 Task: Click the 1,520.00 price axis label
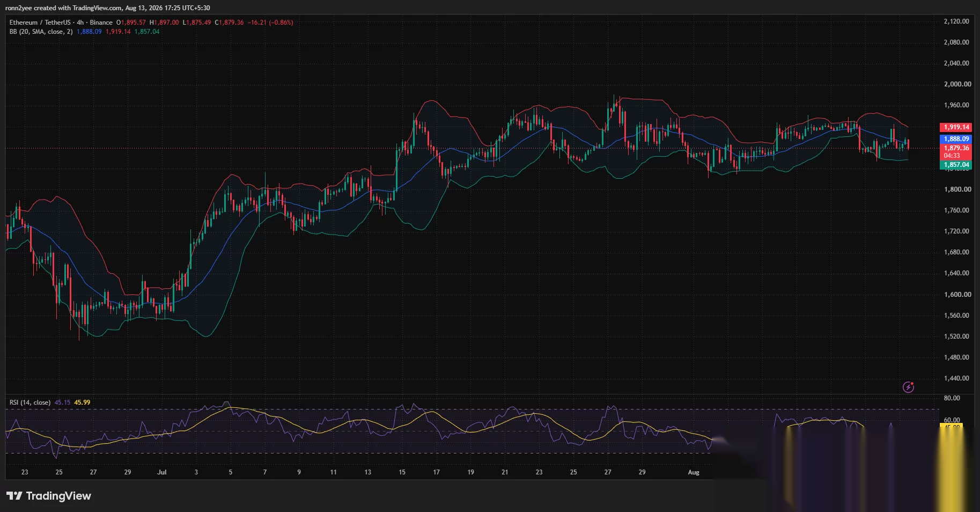(956, 337)
